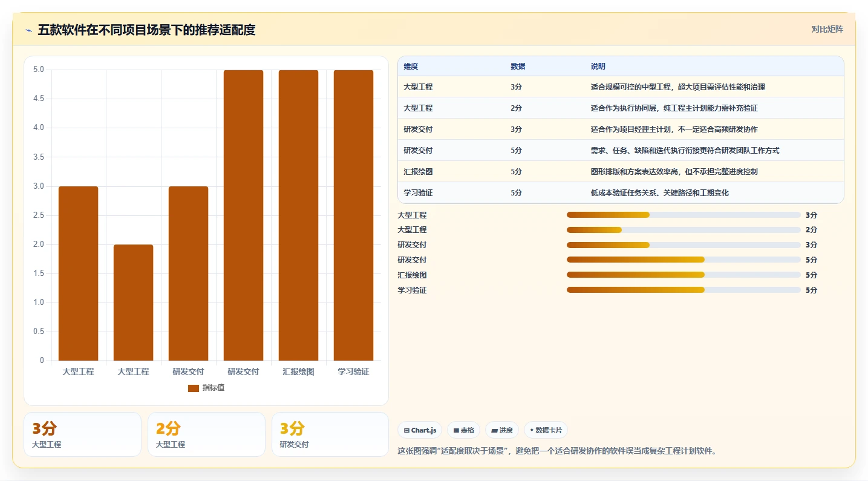The image size is (868, 481).
Task: Click the cell 需求、任务、缺陷和迭代执行衔接更符合研发团队工作方式
Action: 685,151
